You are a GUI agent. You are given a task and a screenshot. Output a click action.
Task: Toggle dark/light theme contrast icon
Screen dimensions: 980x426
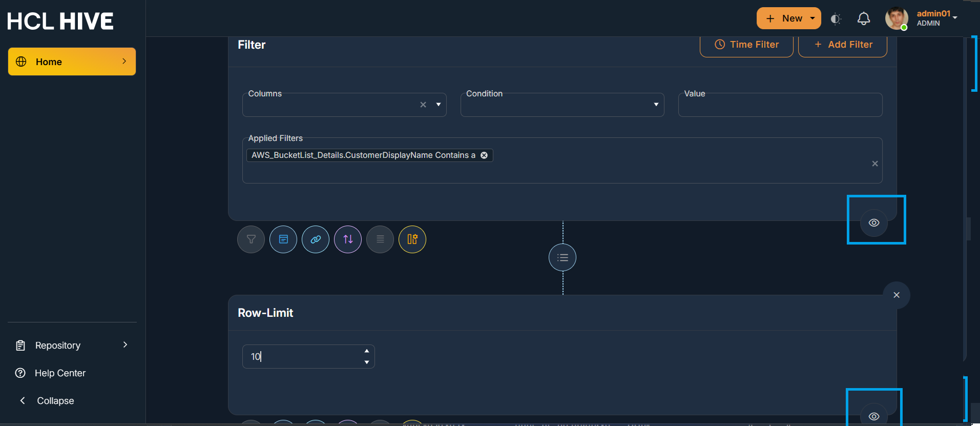[836, 19]
